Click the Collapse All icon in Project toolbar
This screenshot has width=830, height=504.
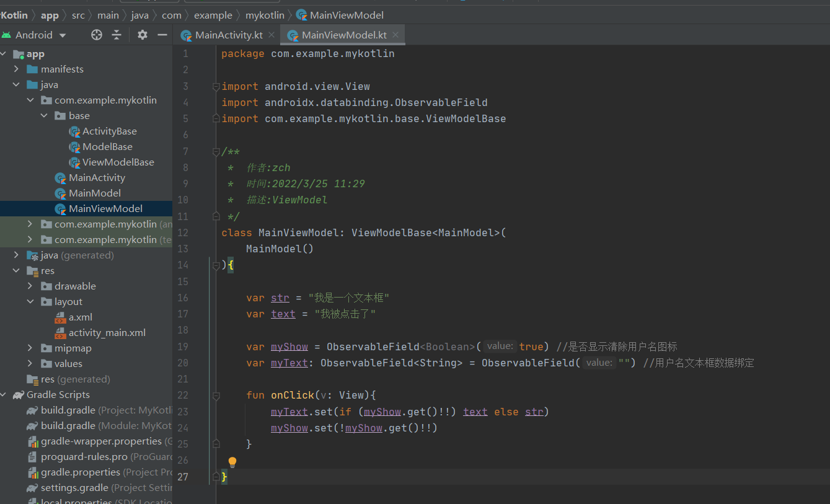(x=117, y=35)
